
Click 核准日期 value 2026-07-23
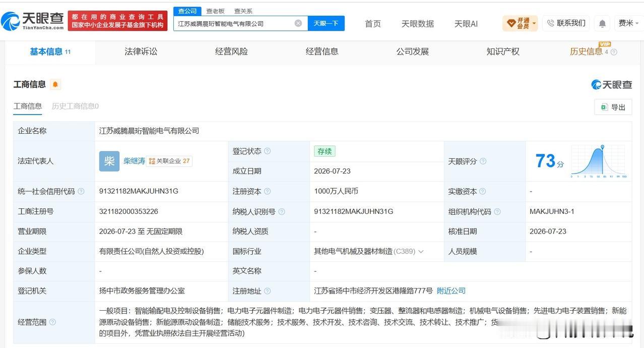click(x=548, y=231)
